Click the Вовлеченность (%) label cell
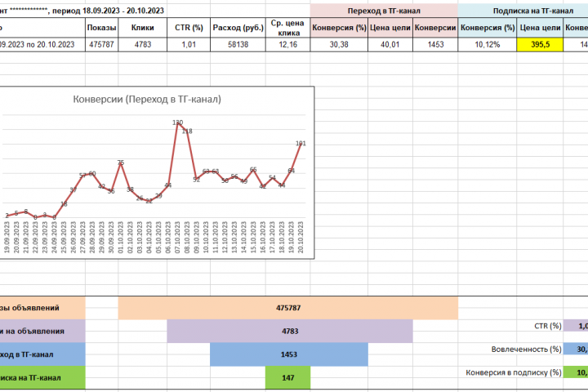588x392 pixels. 526,350
